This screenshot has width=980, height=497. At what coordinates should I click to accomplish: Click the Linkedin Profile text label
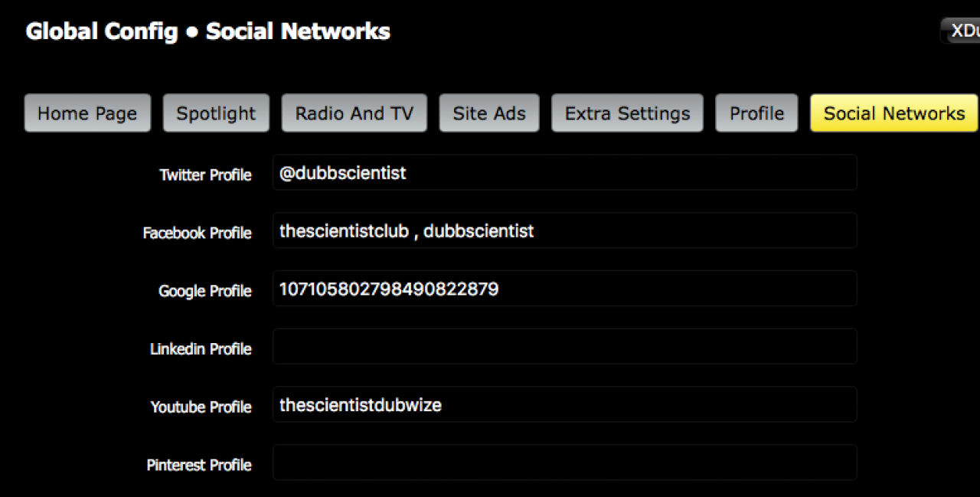coord(201,349)
